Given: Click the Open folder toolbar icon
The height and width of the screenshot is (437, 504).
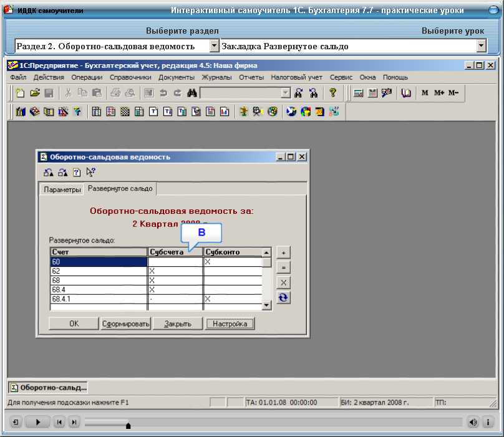Looking at the screenshot, I should tap(35, 93).
